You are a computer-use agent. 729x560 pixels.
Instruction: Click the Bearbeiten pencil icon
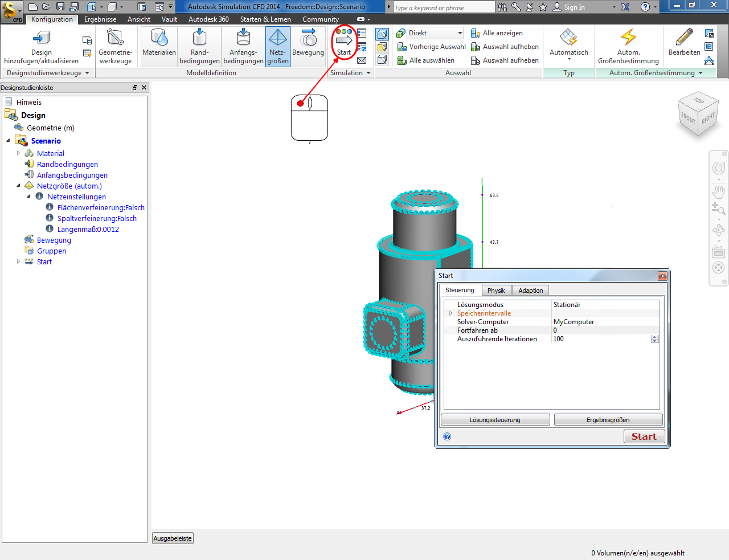tap(684, 38)
